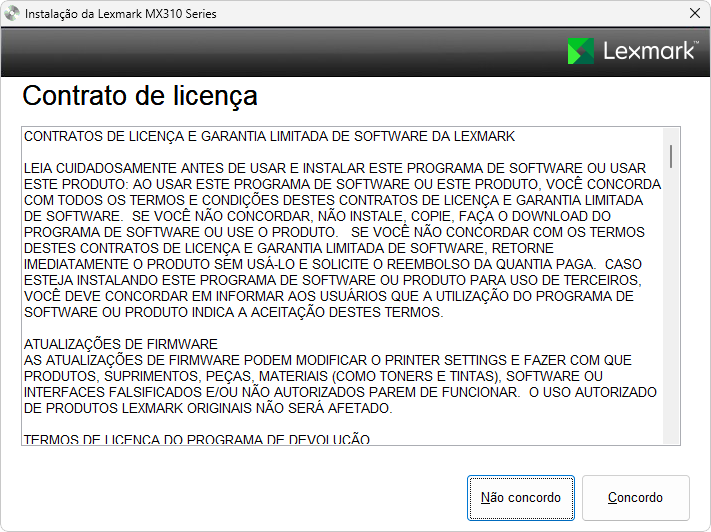Screen dimensions: 711x532
Task: Click the Concordo button
Action: click(x=636, y=498)
